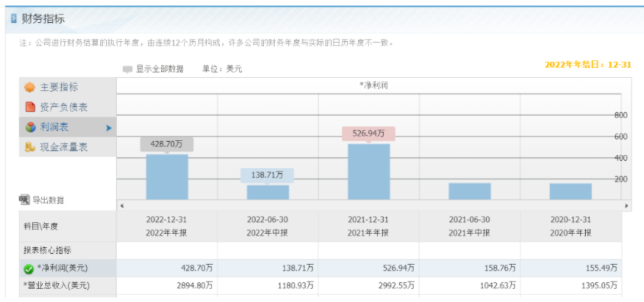The height and width of the screenshot is (302, 644).
Task: Click the 导出数据 link
Action: (x=48, y=201)
